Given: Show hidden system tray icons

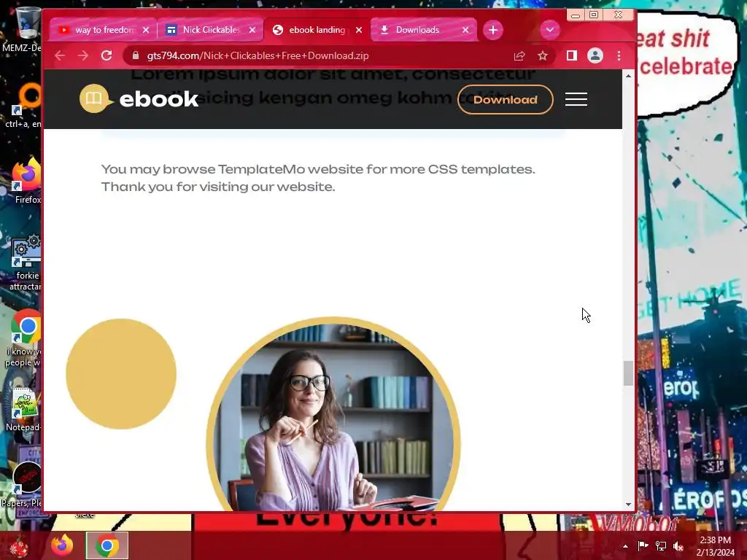Looking at the screenshot, I should [x=625, y=546].
